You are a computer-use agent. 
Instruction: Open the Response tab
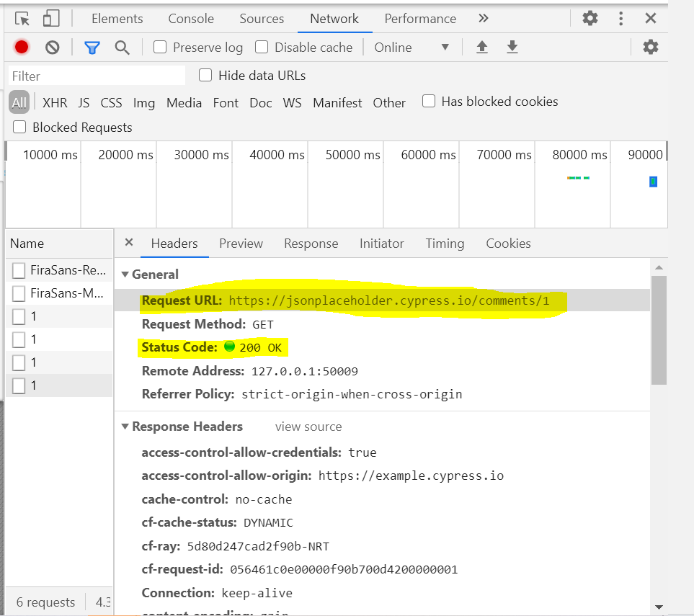point(311,244)
